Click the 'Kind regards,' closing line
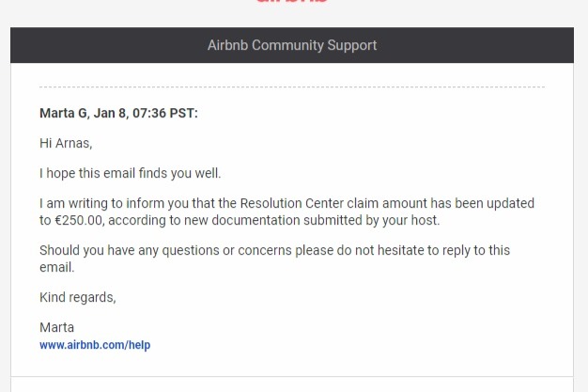 (x=78, y=297)
